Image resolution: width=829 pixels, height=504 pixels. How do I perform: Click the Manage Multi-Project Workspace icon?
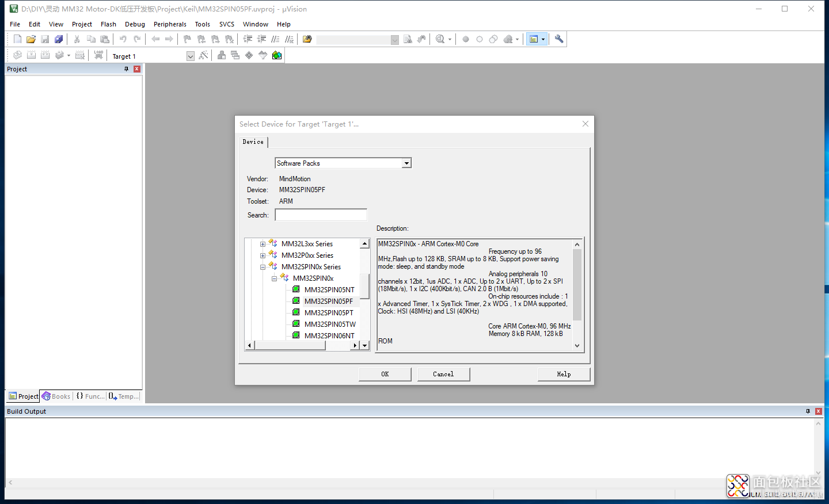pos(235,55)
